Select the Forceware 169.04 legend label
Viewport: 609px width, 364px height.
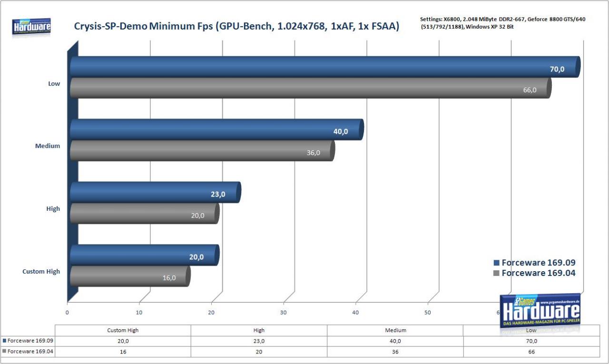539,273
